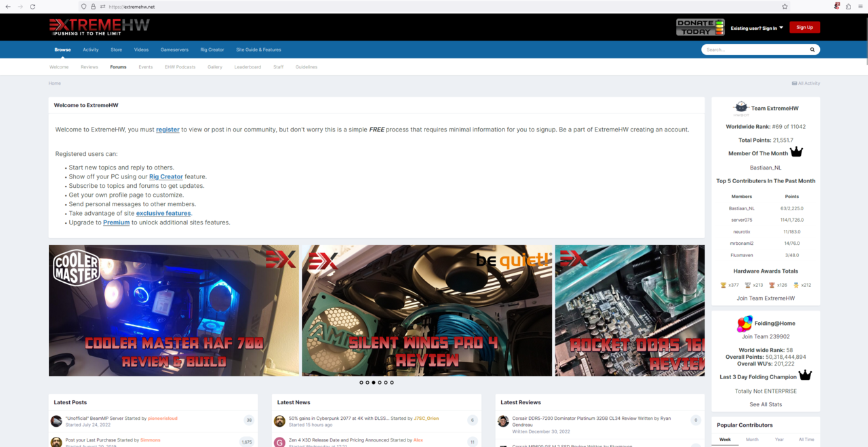Click the Donate Today badge

700,27
